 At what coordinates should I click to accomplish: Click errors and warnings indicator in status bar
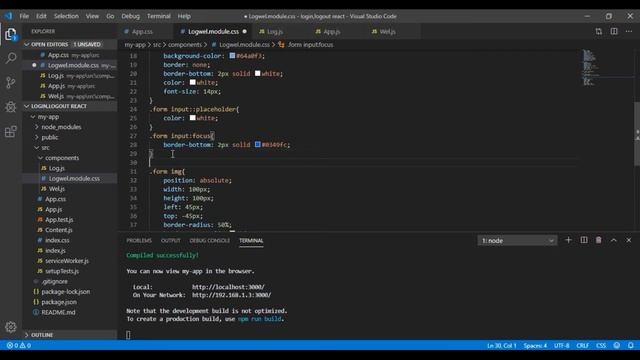click(x=19, y=345)
